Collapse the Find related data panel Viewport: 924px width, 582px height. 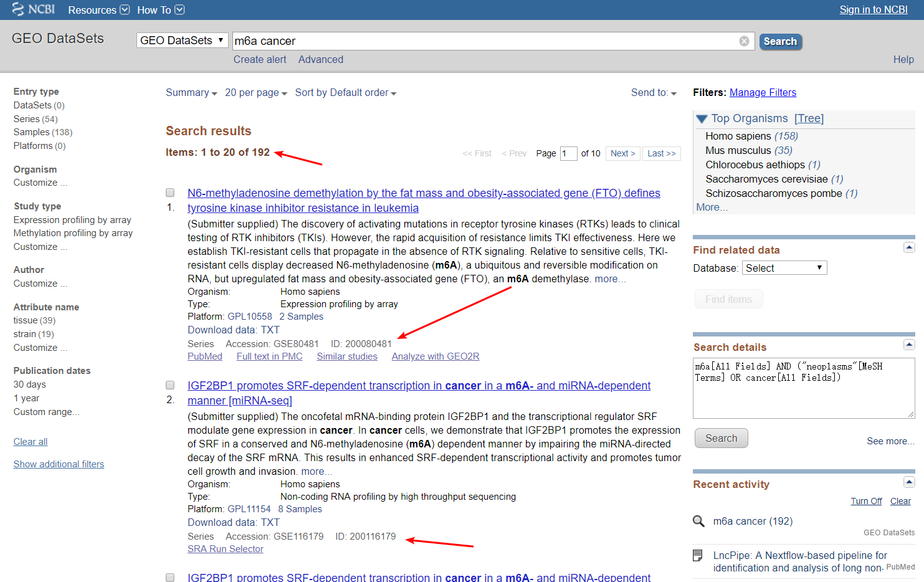click(909, 248)
